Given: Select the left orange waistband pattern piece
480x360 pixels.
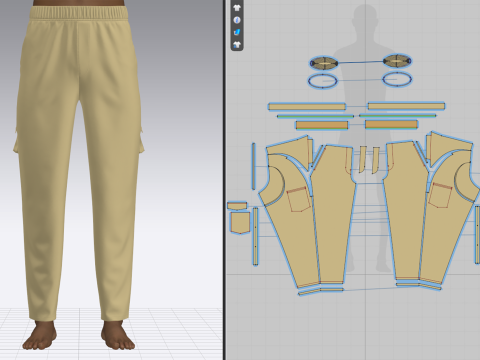Looking at the screenshot, I should (x=322, y=125).
